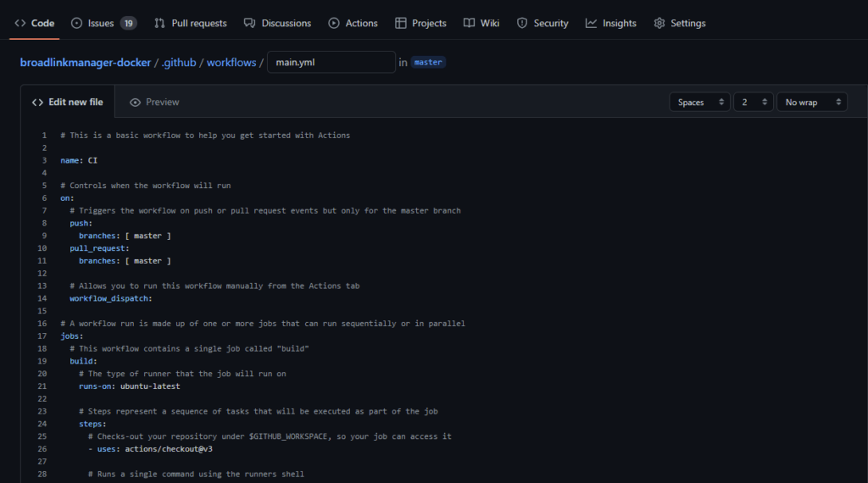The width and height of the screenshot is (868, 483).
Task: Click the Issues circle icon
Action: coord(77,23)
